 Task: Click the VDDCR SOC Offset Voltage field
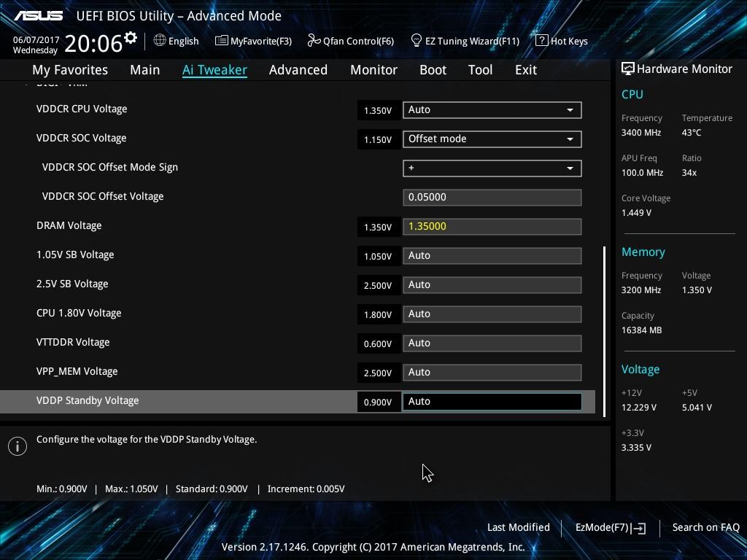point(492,197)
